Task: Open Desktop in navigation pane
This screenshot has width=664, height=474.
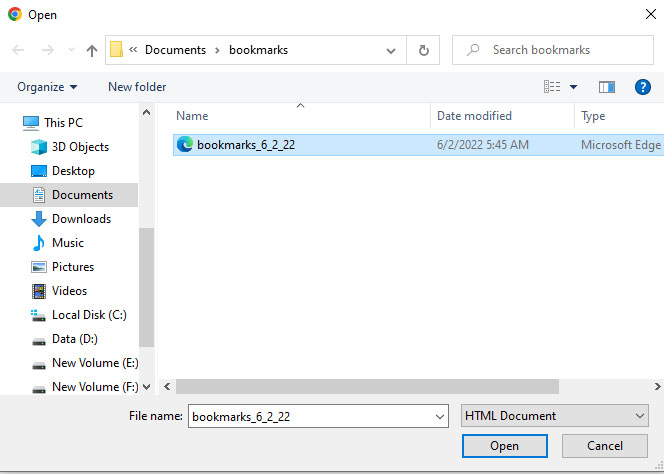Action: 73,171
